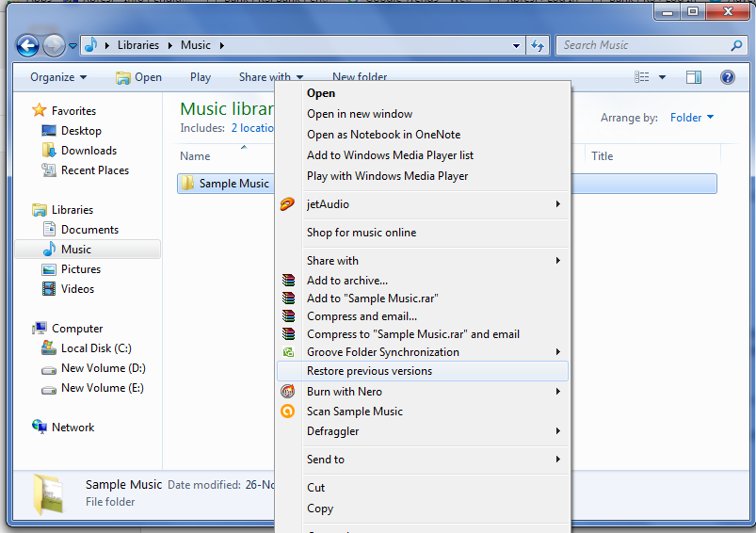Open the recent pages dropdown arrow
The width and height of the screenshot is (756, 533).
coord(72,46)
